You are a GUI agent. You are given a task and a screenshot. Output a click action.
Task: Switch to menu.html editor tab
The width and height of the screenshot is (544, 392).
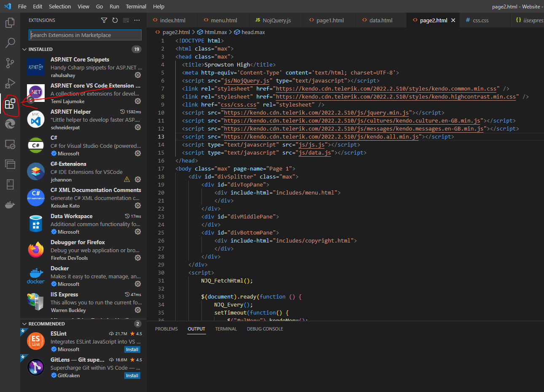tap(223, 20)
